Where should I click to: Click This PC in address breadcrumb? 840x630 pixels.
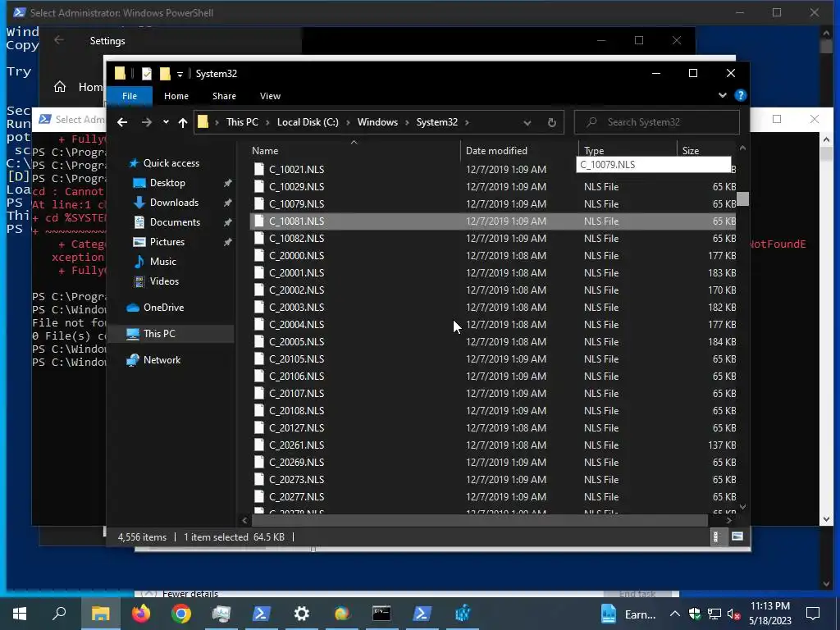242,122
